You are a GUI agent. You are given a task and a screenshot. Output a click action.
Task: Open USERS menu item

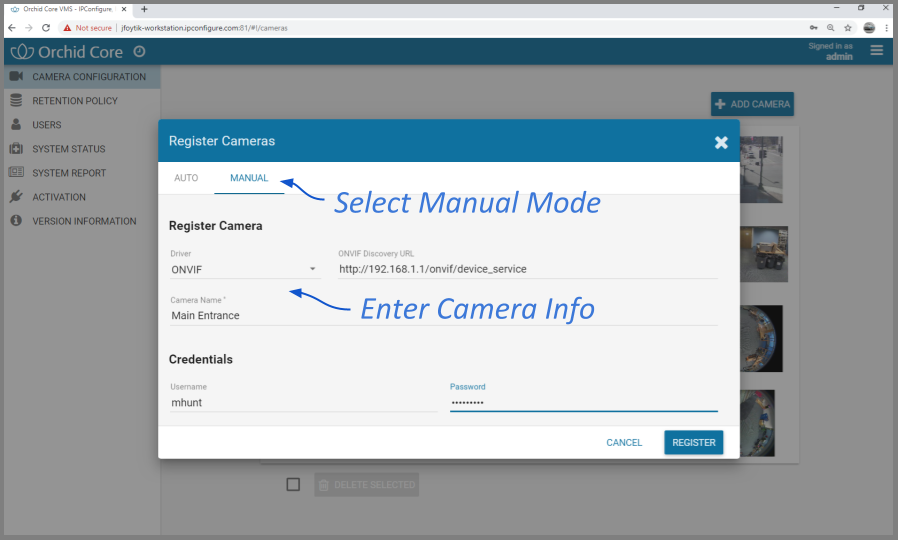click(82, 125)
